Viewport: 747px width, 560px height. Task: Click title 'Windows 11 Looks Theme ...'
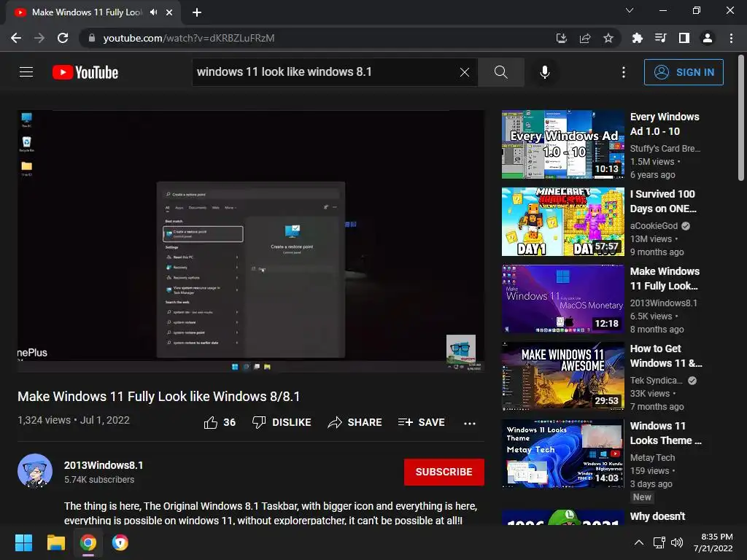tap(665, 433)
